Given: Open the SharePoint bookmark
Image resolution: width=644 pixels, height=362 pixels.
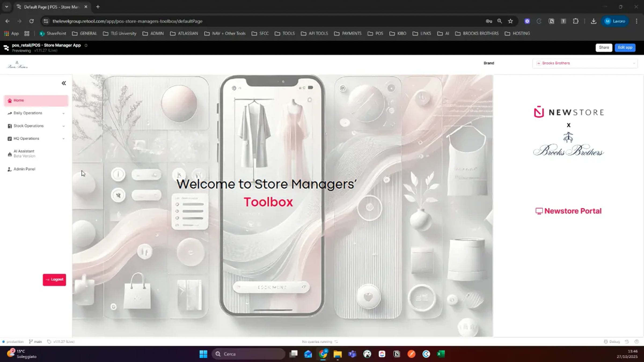Looking at the screenshot, I should (53, 34).
